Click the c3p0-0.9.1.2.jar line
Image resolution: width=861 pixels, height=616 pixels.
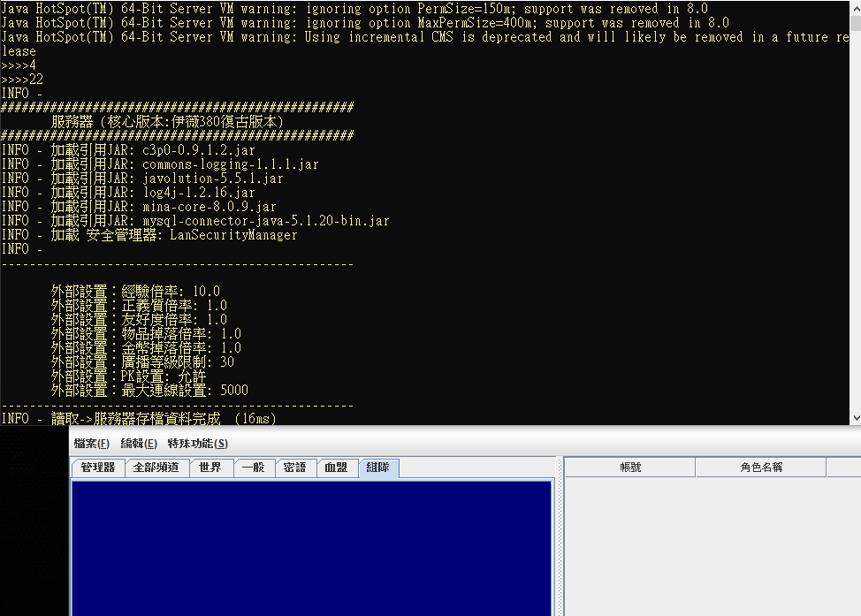(x=128, y=150)
